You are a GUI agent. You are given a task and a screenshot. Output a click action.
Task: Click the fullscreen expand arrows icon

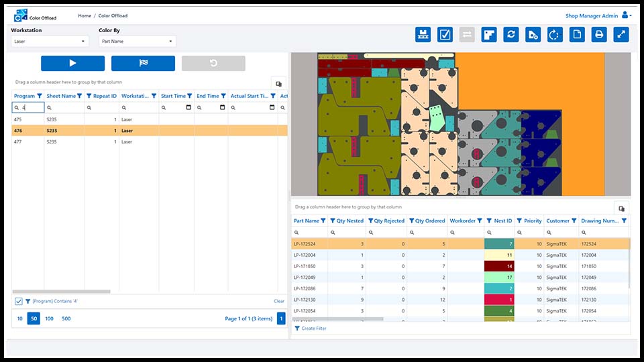click(621, 35)
